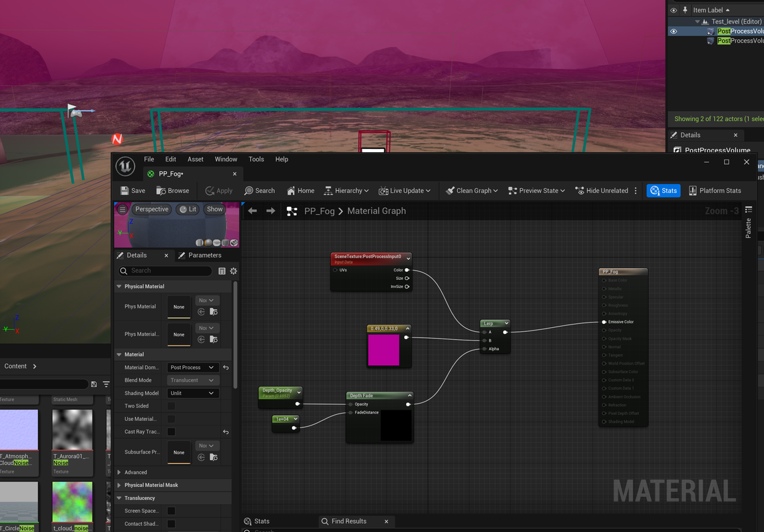Click the Apply toolbar button

click(x=219, y=191)
